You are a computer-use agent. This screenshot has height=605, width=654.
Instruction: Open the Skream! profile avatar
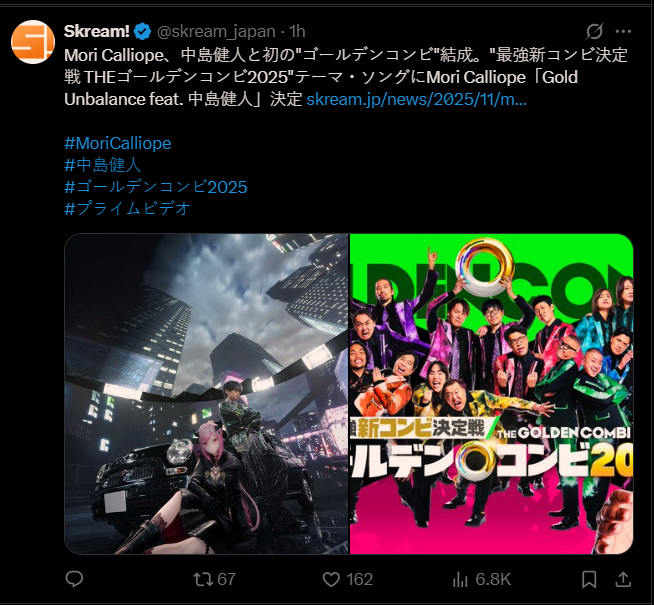click(x=33, y=42)
